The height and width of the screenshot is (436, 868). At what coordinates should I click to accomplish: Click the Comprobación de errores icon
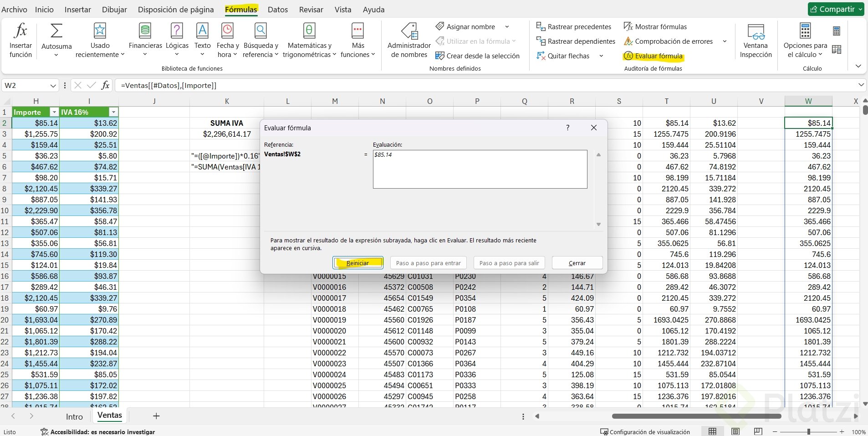pos(628,41)
